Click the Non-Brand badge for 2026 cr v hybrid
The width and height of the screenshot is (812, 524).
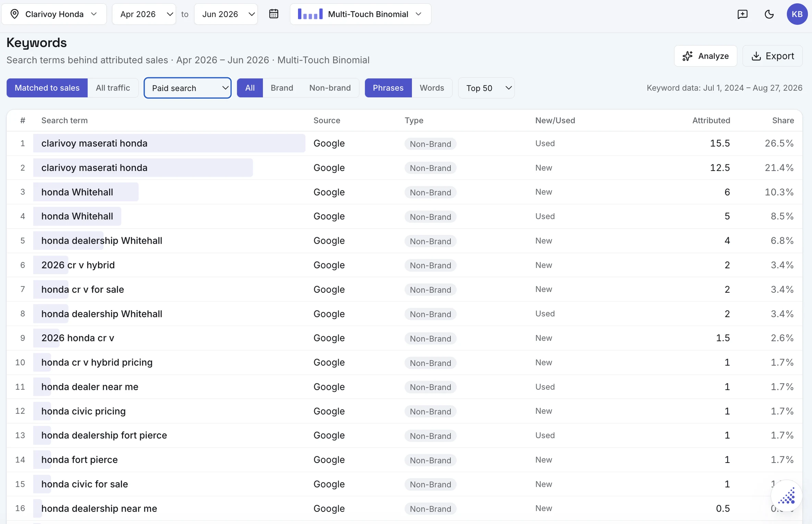click(430, 265)
